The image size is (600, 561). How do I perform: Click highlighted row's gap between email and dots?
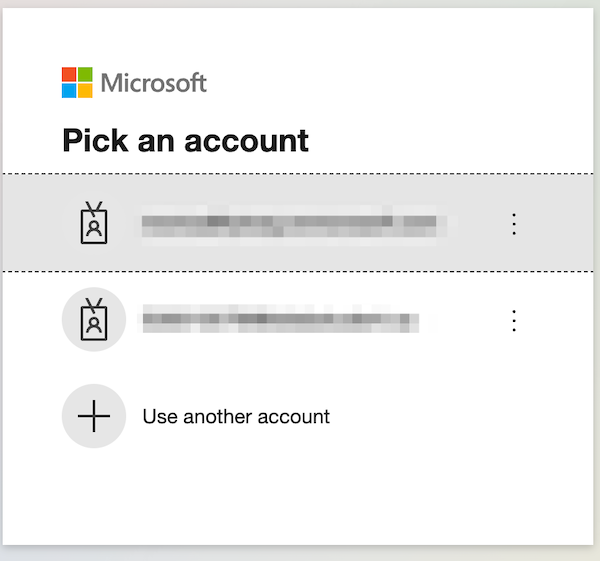coord(470,223)
